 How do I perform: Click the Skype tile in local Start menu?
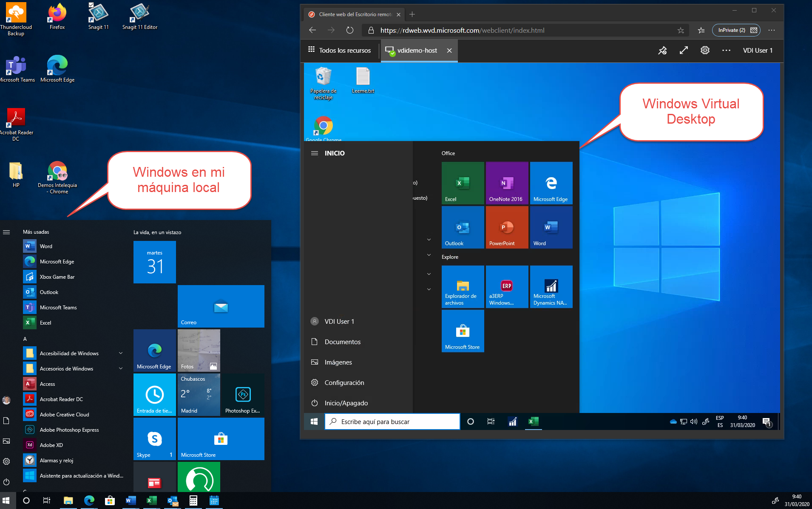click(x=155, y=439)
